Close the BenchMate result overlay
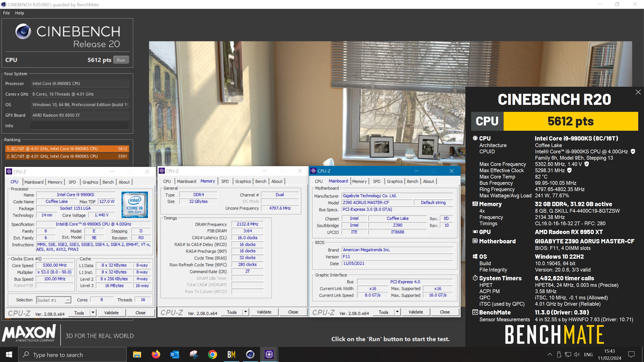This screenshot has width=644, height=362. pyautogui.click(x=638, y=92)
